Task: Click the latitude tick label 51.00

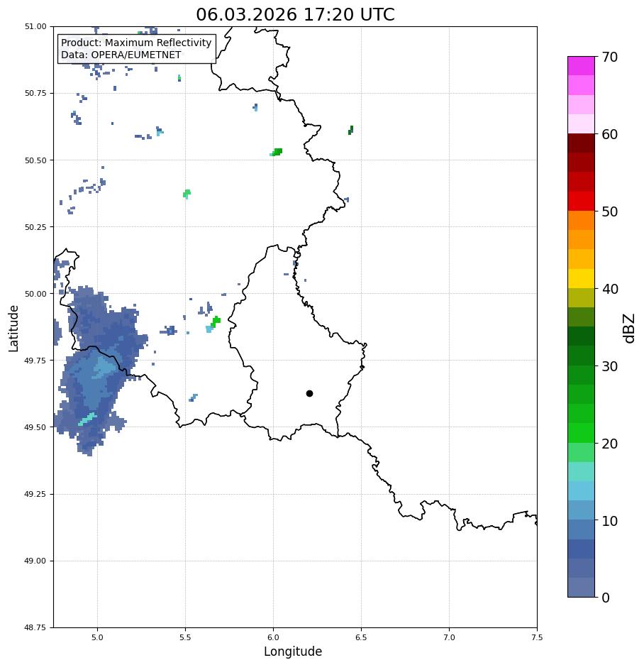Action: coord(35,27)
